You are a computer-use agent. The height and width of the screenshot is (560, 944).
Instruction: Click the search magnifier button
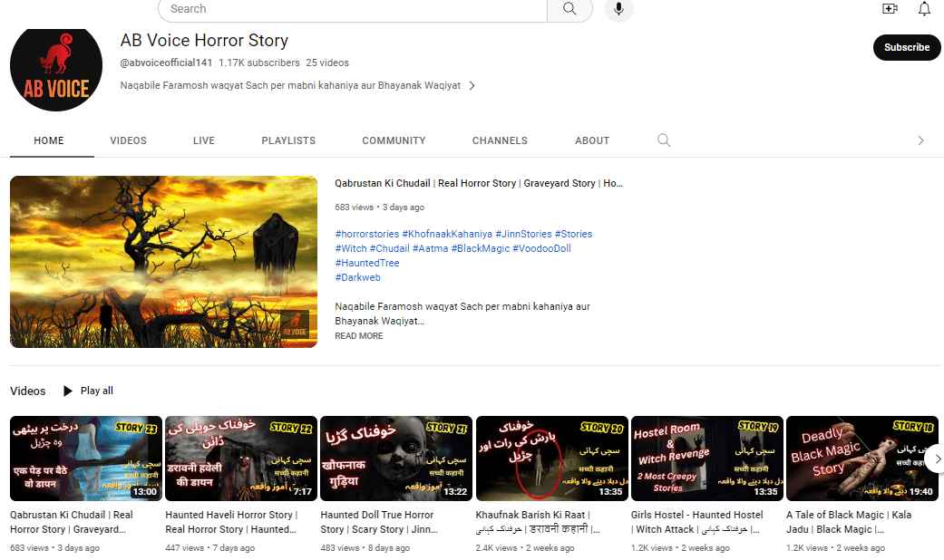pos(569,9)
